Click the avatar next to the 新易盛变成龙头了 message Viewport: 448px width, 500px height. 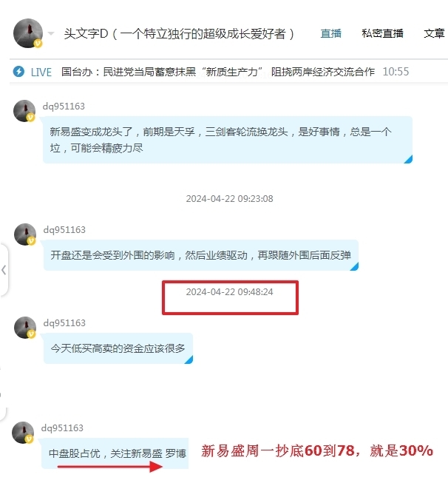[x=24, y=111]
